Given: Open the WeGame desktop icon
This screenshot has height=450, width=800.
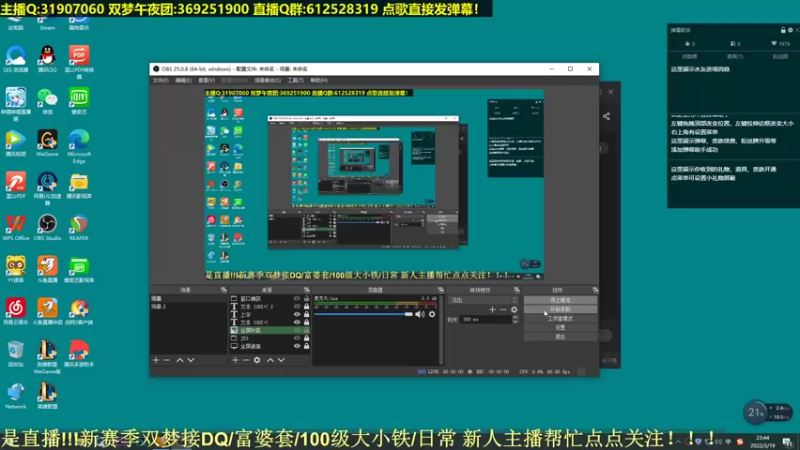Looking at the screenshot, I should point(47,143).
